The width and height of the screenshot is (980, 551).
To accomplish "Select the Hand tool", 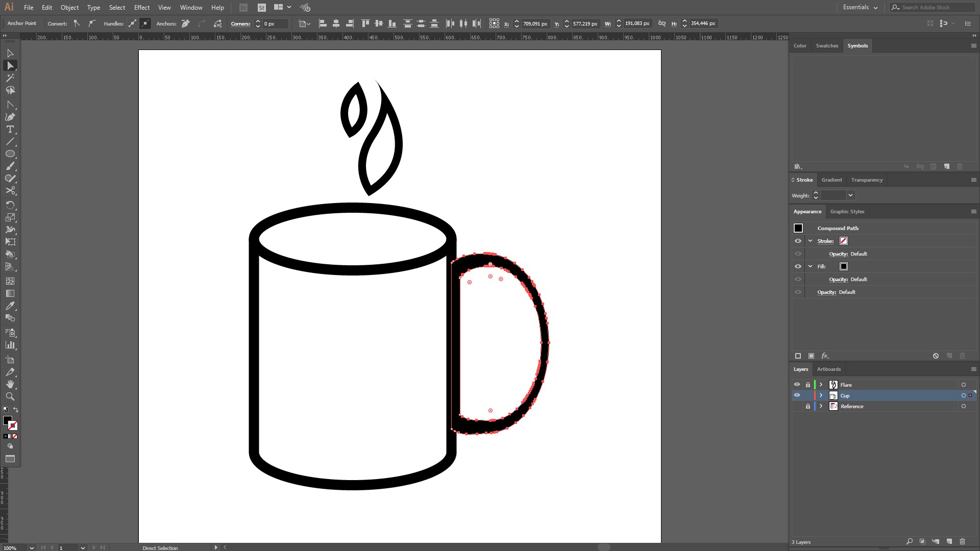I will point(10,384).
